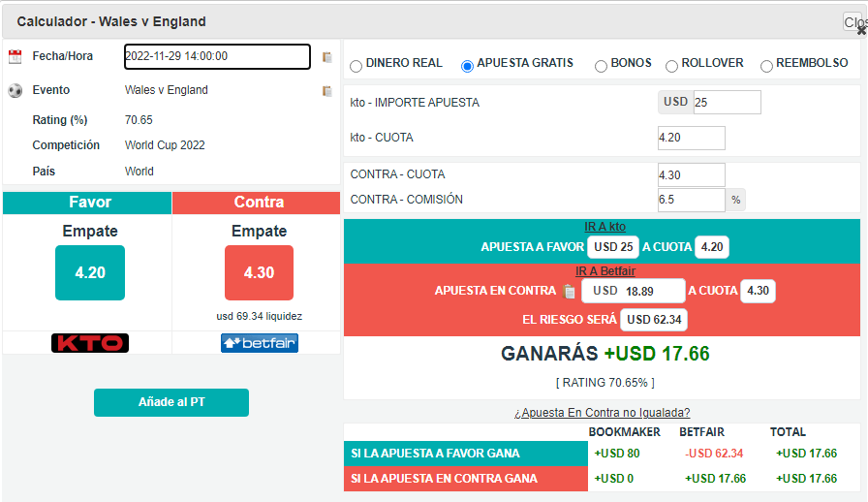Click the % symbol beside the commission field
Viewport: 868px width, 502px height.
pyautogui.click(x=735, y=200)
